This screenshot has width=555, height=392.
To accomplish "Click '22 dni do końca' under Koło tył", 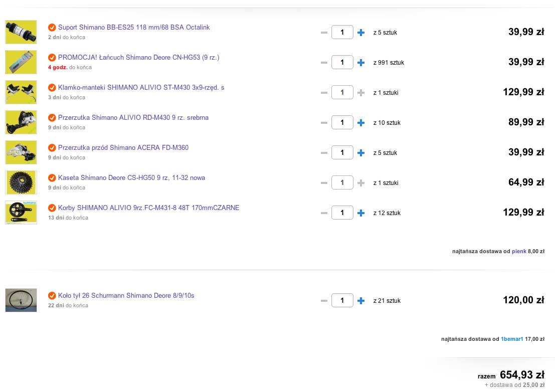I will click(68, 305).
